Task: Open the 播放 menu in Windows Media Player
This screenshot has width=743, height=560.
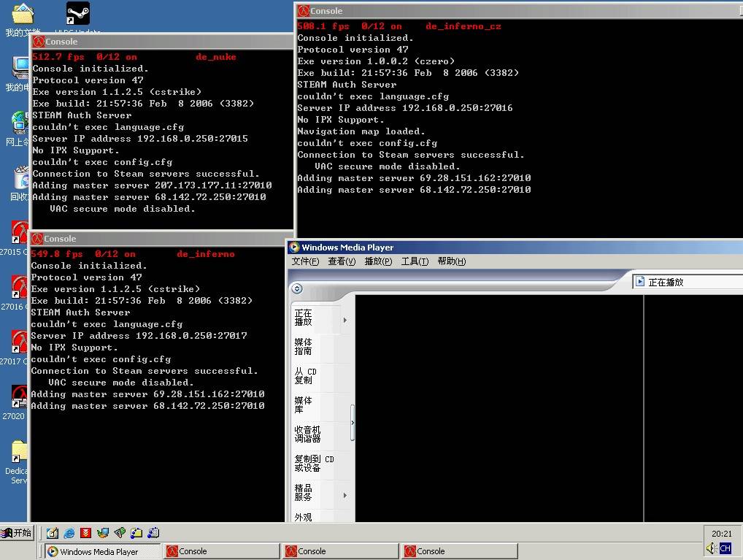Action: pos(378,261)
